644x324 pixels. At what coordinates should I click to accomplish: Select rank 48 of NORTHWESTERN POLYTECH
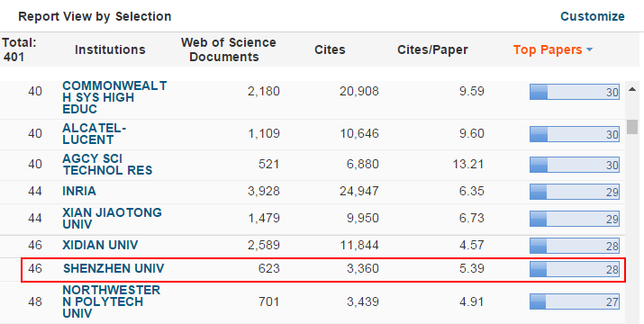point(35,301)
